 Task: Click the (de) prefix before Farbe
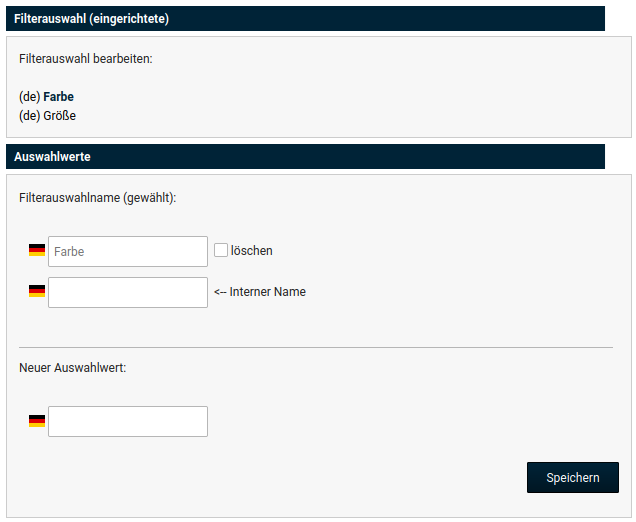point(29,97)
